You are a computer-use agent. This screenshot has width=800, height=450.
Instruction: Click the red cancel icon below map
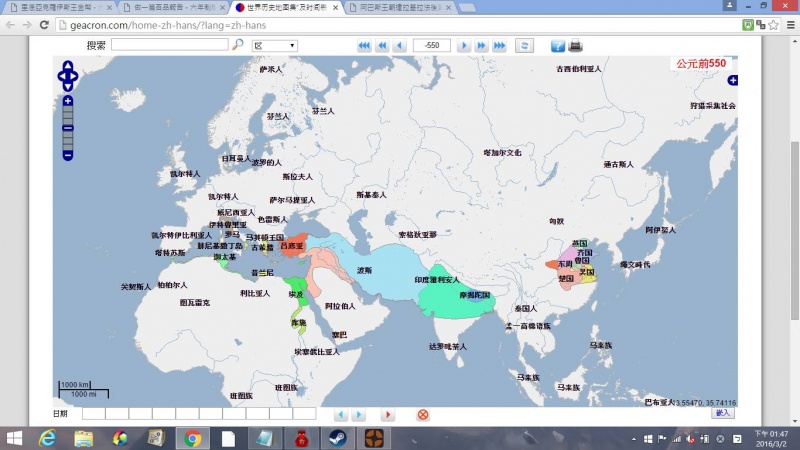point(423,414)
